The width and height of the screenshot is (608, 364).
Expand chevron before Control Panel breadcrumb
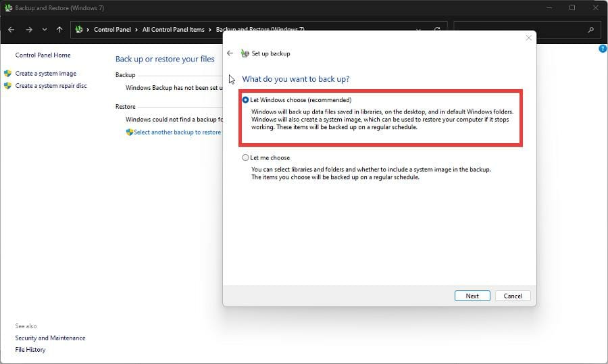(x=88, y=30)
